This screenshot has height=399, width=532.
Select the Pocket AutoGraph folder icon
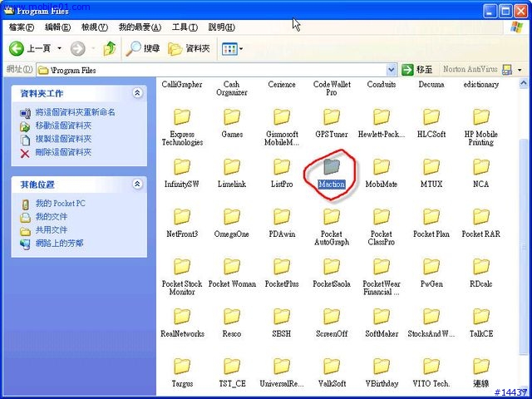point(332,216)
